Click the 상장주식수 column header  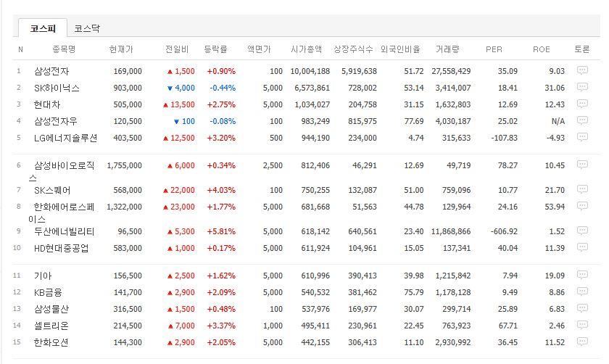[354, 49]
